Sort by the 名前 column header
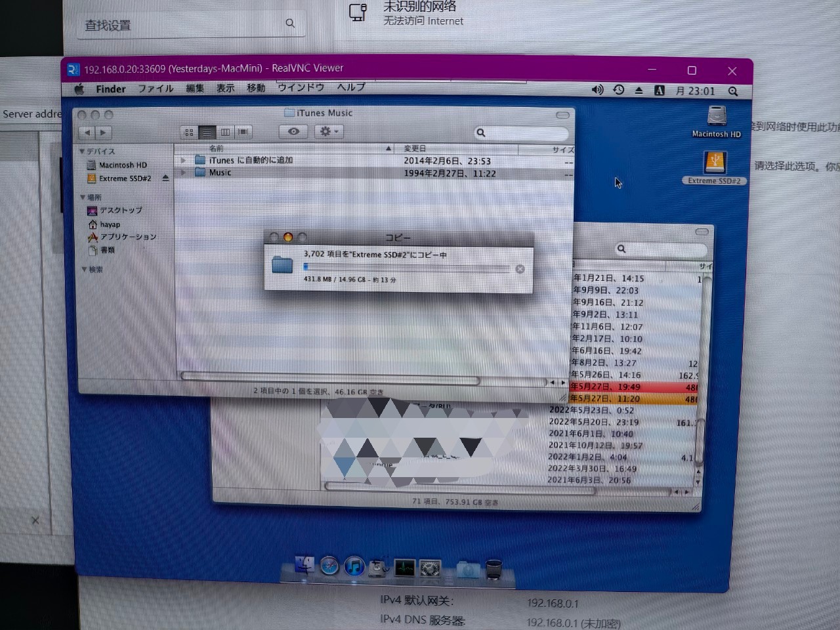 point(285,149)
